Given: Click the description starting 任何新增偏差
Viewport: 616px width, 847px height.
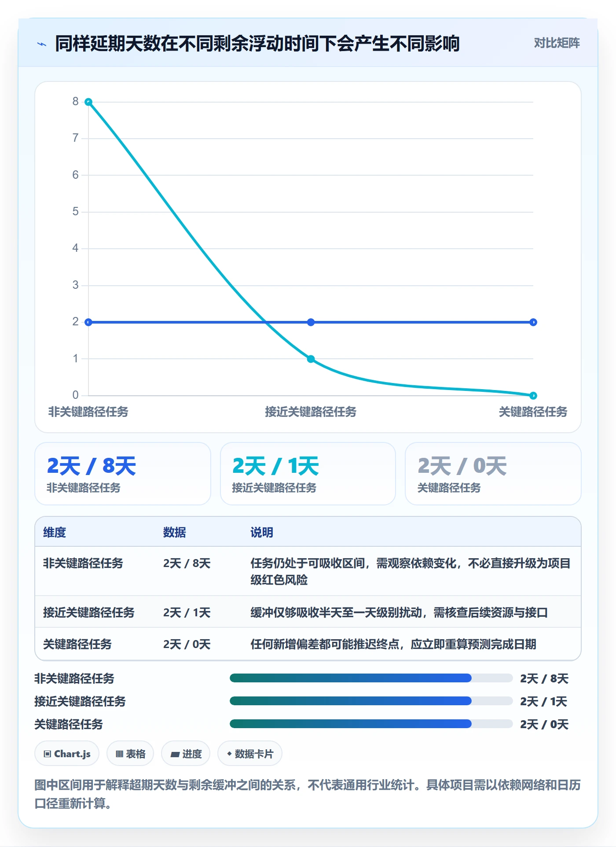Looking at the screenshot, I should click(x=393, y=644).
